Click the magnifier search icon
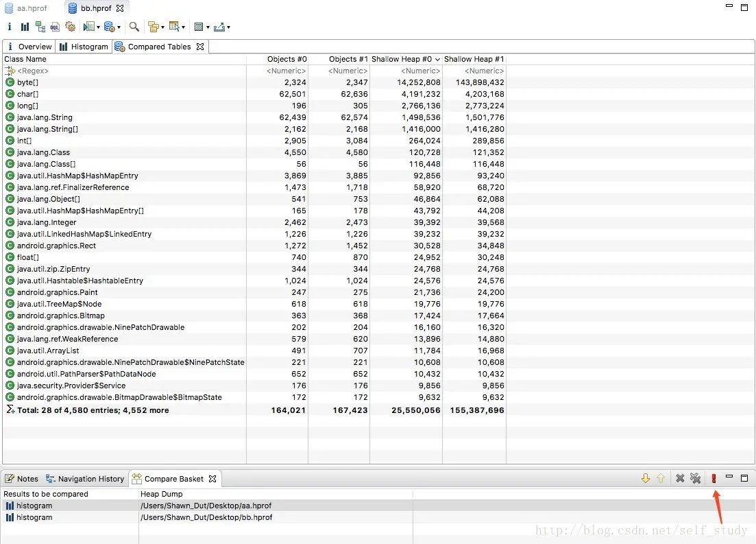Viewport: 756px width, 544px height. tap(134, 27)
